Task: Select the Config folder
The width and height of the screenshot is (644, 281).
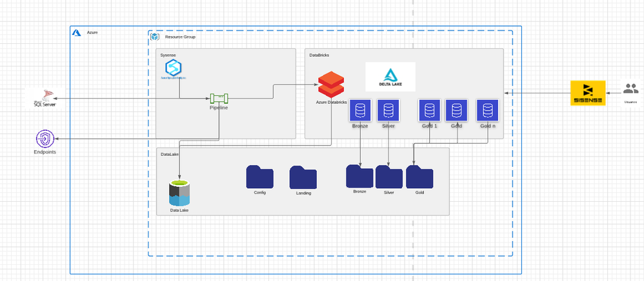Action: [x=260, y=177]
